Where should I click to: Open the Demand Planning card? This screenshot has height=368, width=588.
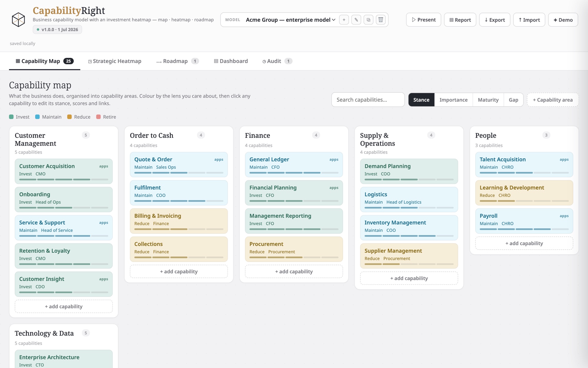coord(409,171)
